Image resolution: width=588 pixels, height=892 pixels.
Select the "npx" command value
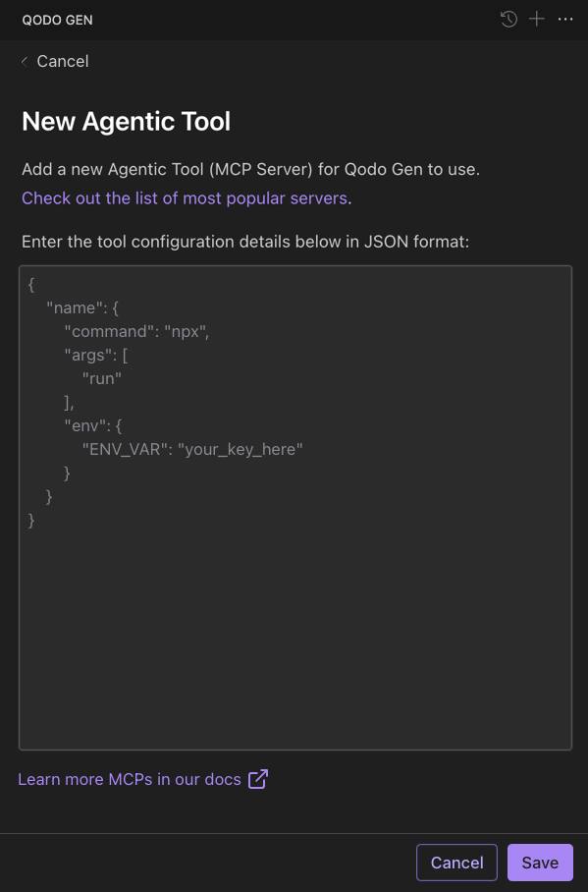pos(183,331)
